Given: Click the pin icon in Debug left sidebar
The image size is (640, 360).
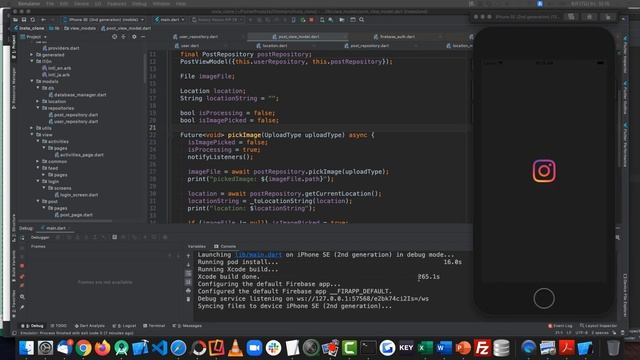Looking at the screenshot, I should [22, 307].
